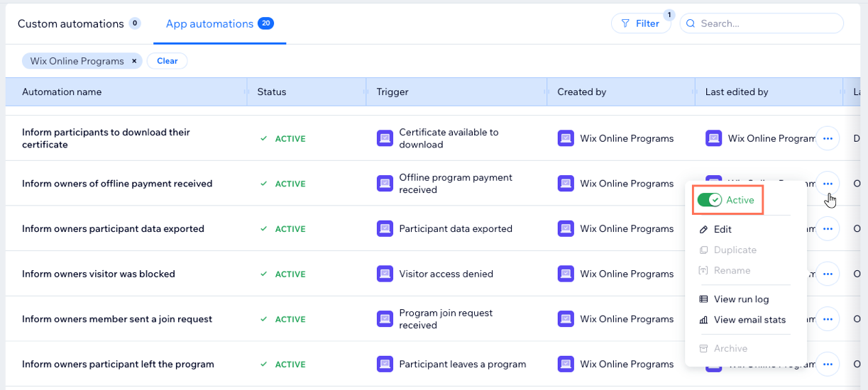This screenshot has width=868, height=390.
Task: Click ACTIVE status of the certificate automation
Action: [283, 139]
